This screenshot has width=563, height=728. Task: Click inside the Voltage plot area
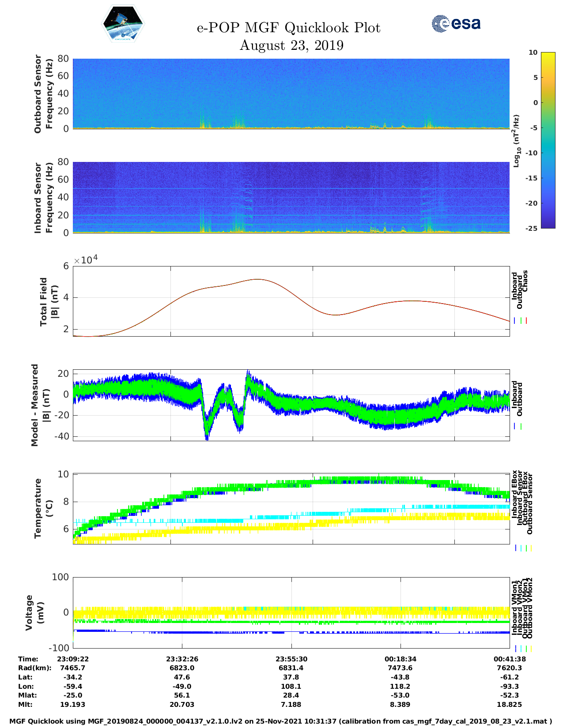click(291, 612)
